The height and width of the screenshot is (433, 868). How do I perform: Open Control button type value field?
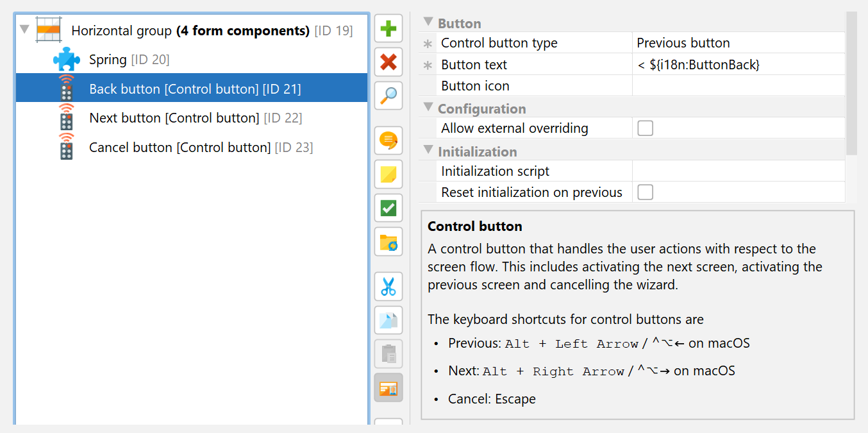[x=739, y=43]
